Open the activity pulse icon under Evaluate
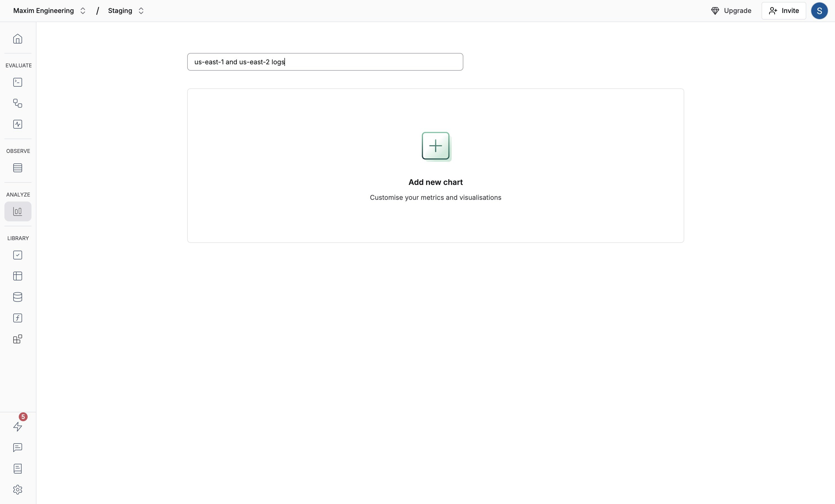The height and width of the screenshot is (504, 835). coord(18,124)
